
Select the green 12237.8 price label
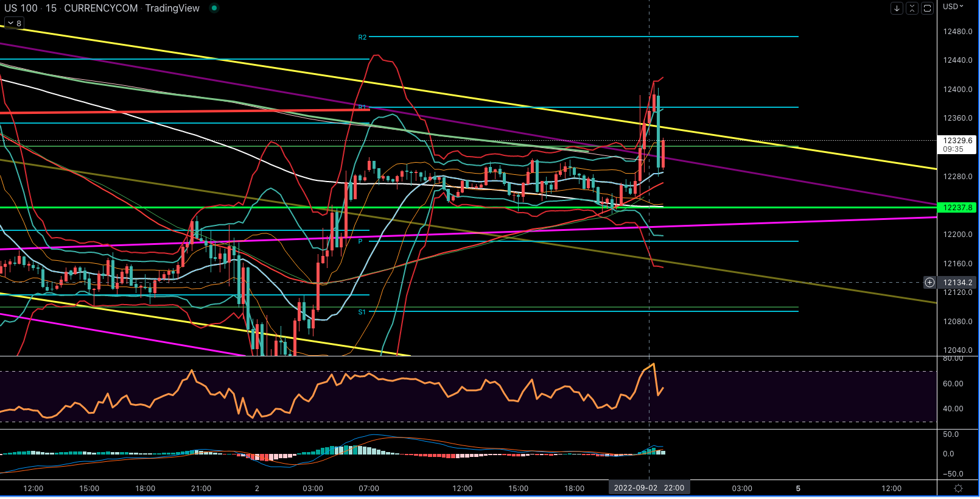[957, 208]
